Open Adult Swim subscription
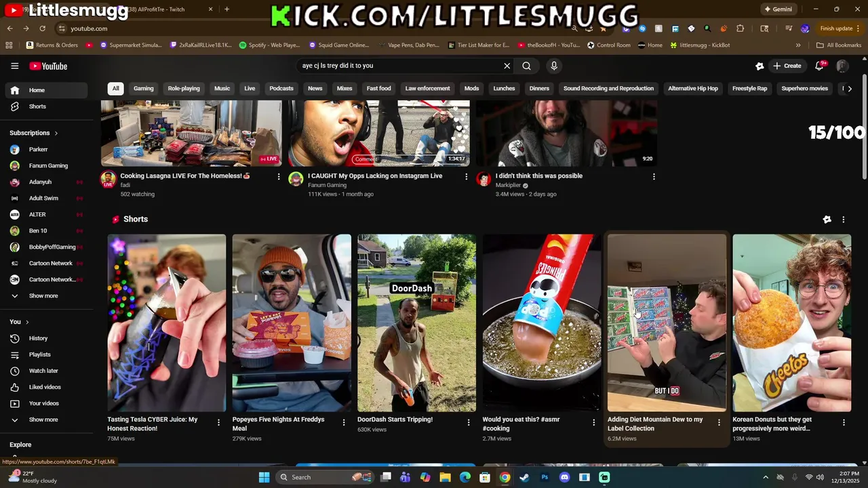Screen dimensions: 868x488 [x=45, y=198]
